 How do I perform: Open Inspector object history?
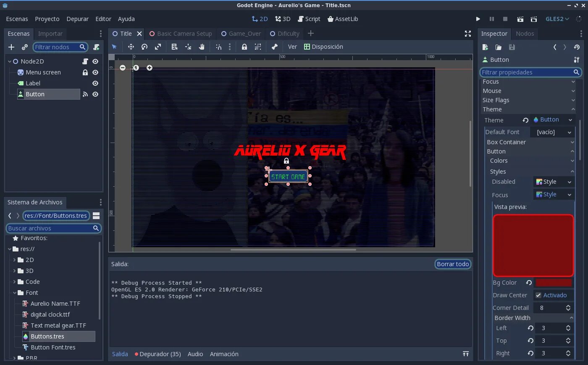coord(577,47)
